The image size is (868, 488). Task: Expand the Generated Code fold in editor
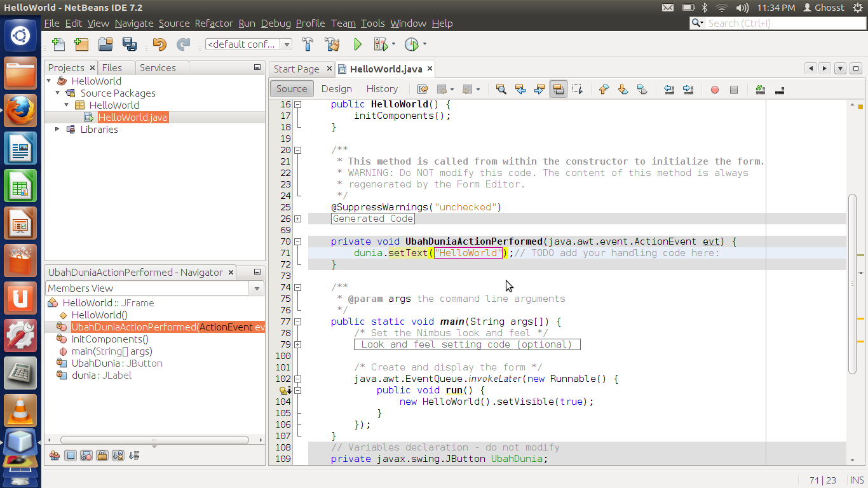click(x=298, y=218)
